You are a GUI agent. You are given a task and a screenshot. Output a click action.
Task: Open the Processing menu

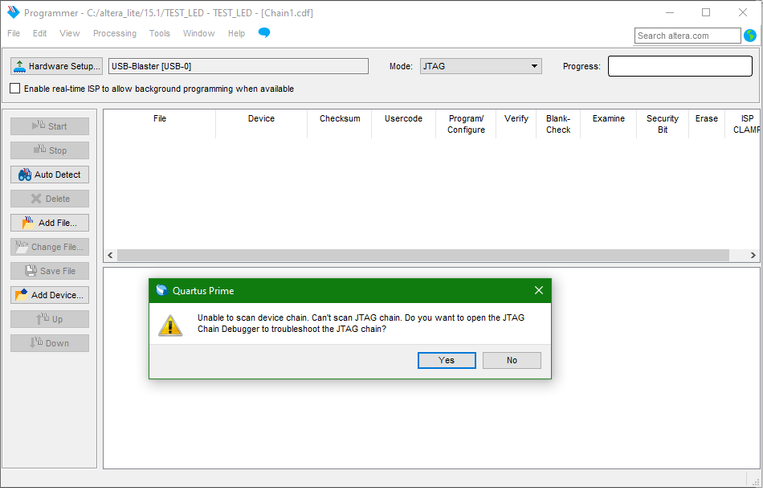point(115,33)
